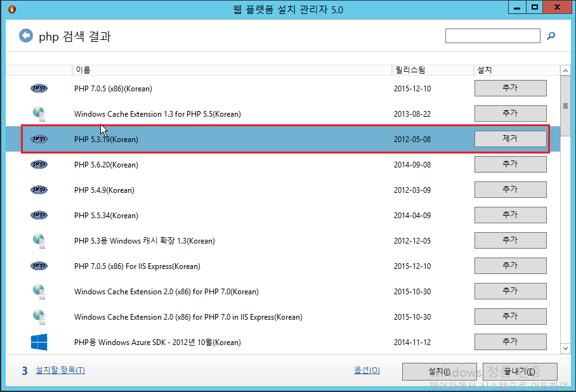Open the 설치할 항목(T) link
Viewport: 576px width, 392px height.
pyautogui.click(x=60, y=370)
